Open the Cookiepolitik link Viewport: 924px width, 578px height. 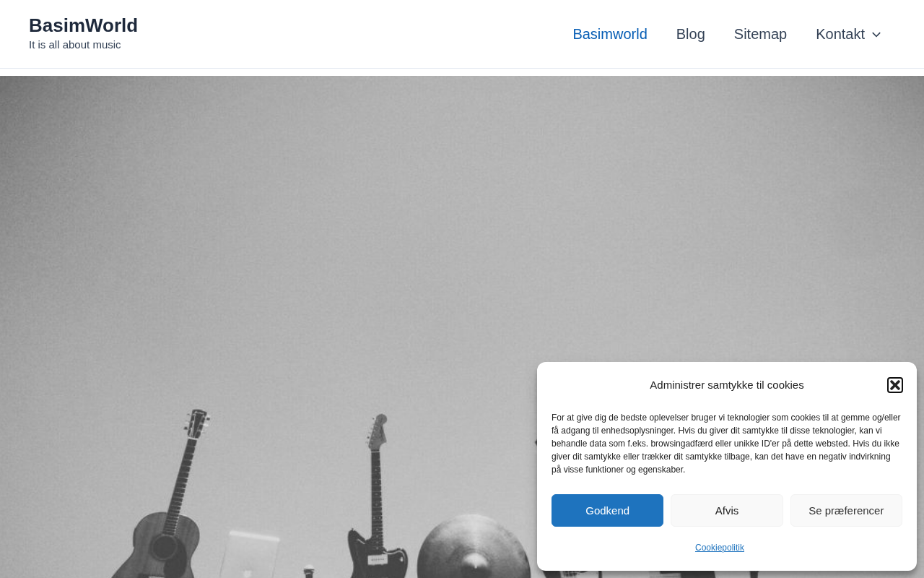[x=720, y=548]
